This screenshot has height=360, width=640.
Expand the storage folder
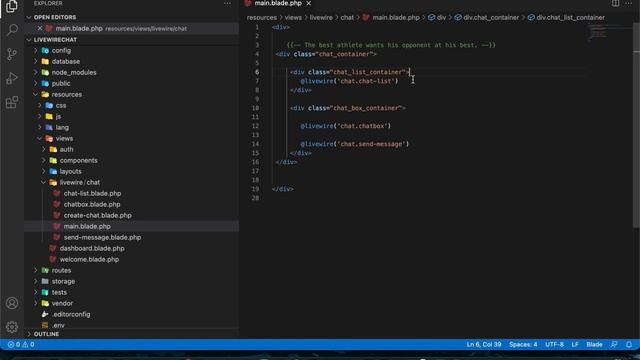[63, 282]
